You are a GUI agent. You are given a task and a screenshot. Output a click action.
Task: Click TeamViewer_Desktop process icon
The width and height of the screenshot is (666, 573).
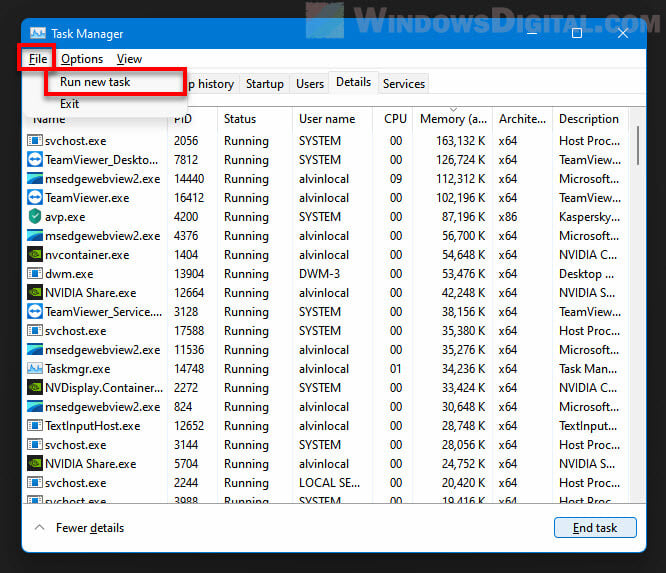[35, 160]
